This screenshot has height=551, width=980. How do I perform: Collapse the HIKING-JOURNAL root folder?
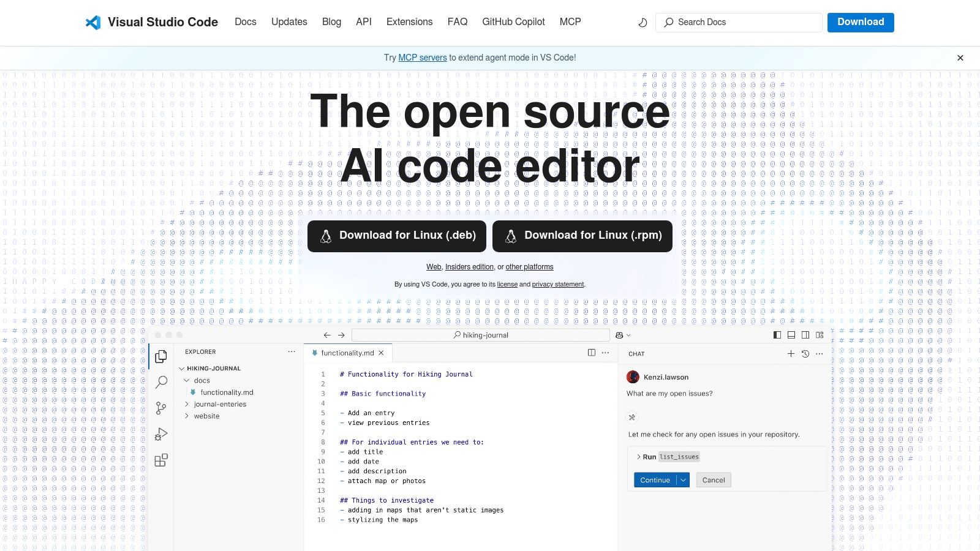click(x=182, y=369)
